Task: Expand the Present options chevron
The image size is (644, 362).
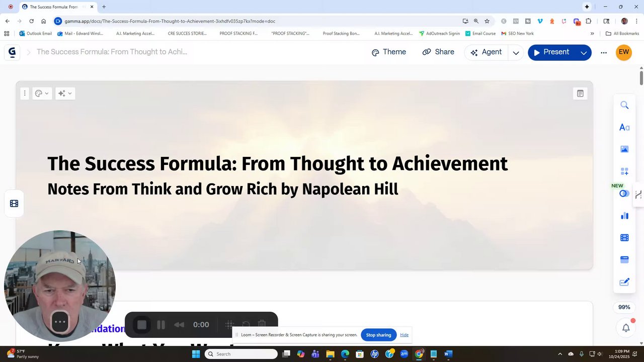Action: [584, 53]
